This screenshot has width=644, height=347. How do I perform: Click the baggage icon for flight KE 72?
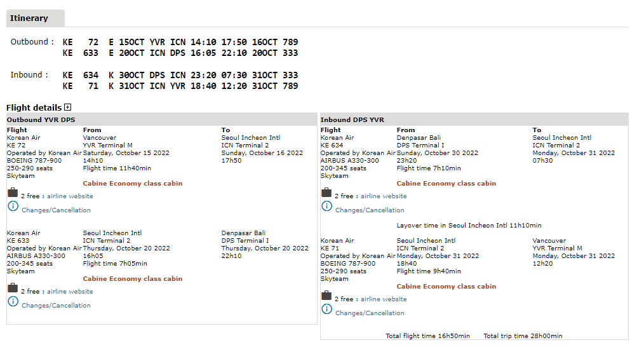pos(13,193)
